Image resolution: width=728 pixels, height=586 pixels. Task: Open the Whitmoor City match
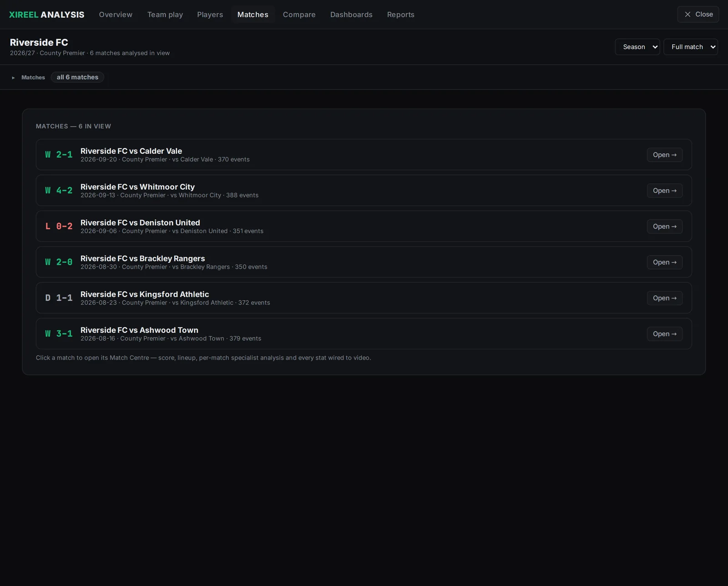[x=665, y=190]
